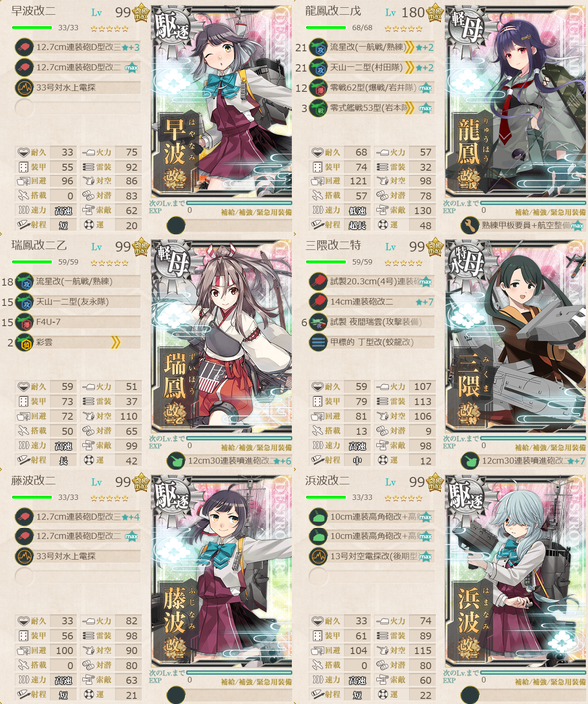Click the wrench icon for 熟練甲板要員 equipment

[470, 225]
